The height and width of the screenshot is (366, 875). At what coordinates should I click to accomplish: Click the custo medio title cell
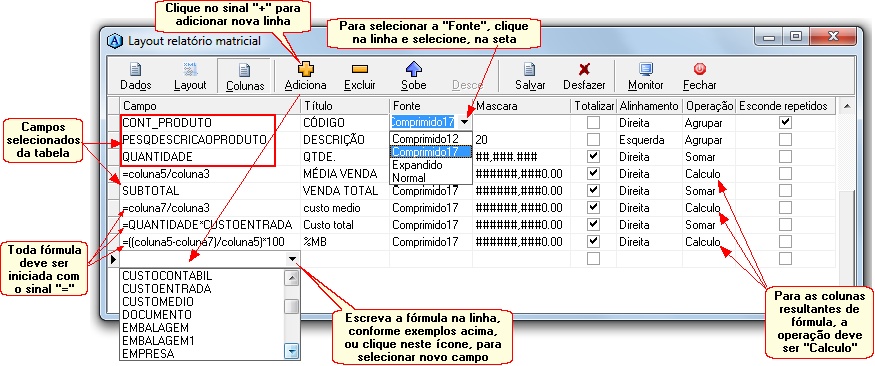(344, 208)
